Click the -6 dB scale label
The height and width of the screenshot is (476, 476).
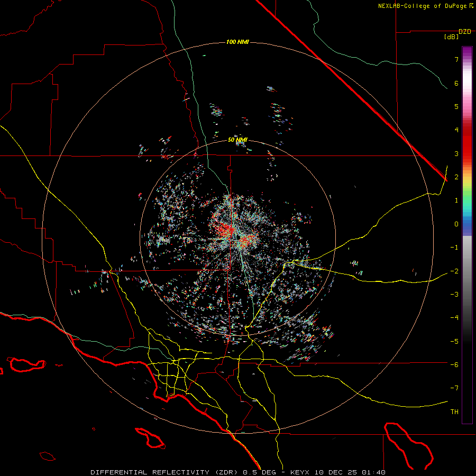point(454,364)
